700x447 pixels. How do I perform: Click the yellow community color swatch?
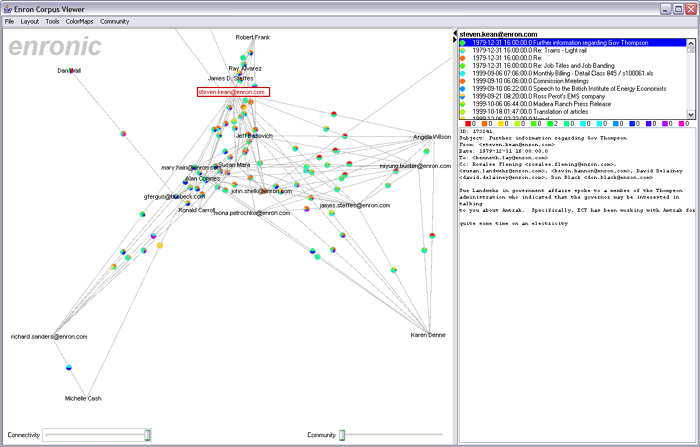(500, 124)
